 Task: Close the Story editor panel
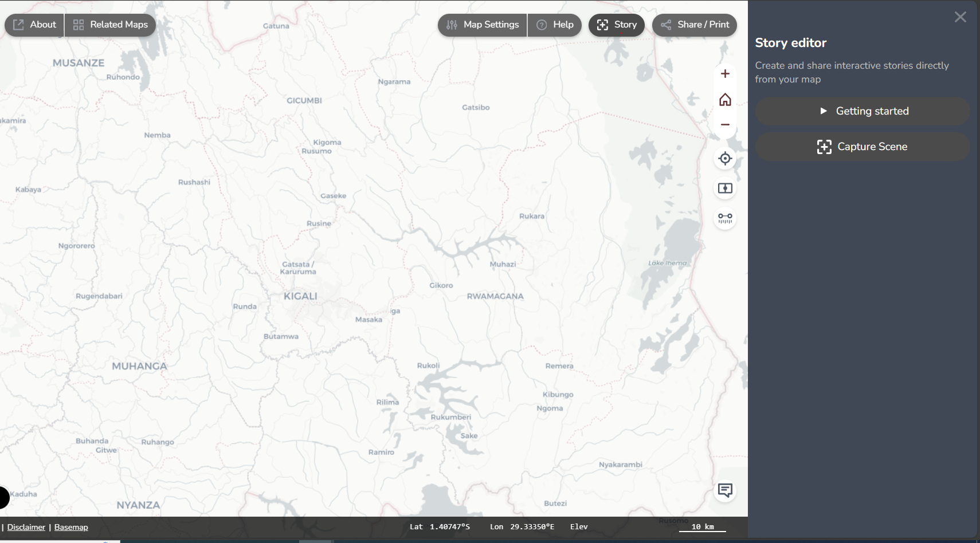(960, 17)
